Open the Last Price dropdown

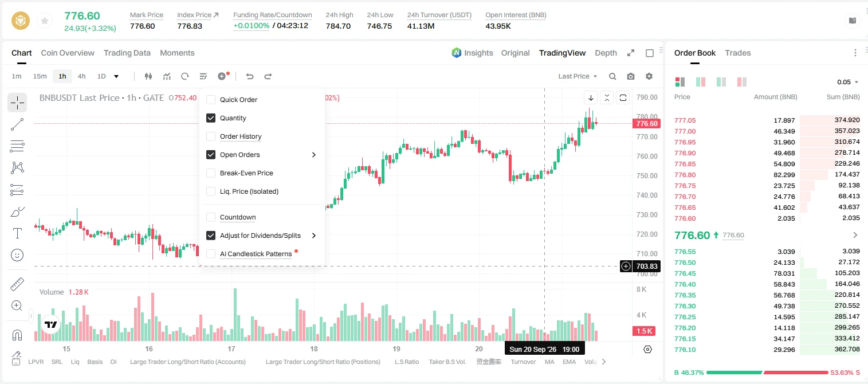pyautogui.click(x=578, y=76)
